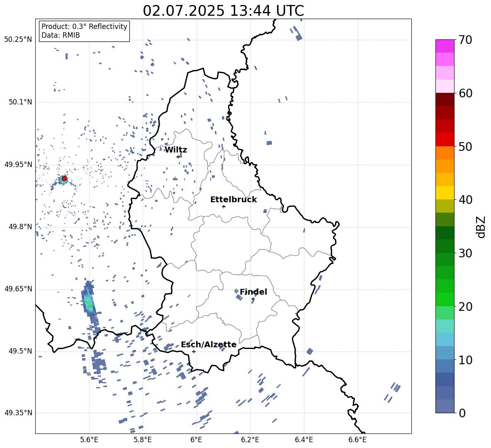Screen dimensions: 491x448
Task: Click the 70 dBZ colorbar tick label
Action: point(465,40)
